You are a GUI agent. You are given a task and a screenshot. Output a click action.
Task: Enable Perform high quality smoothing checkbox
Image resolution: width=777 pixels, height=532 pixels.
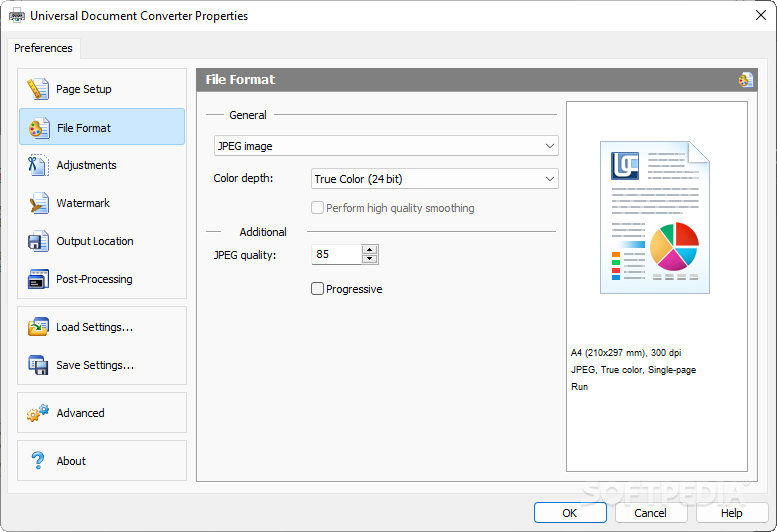click(318, 208)
